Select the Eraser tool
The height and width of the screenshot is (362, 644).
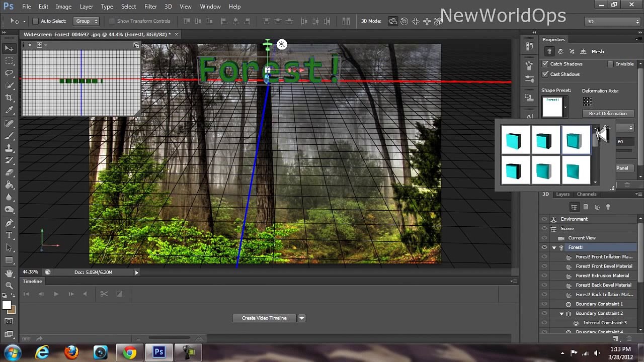(x=9, y=173)
